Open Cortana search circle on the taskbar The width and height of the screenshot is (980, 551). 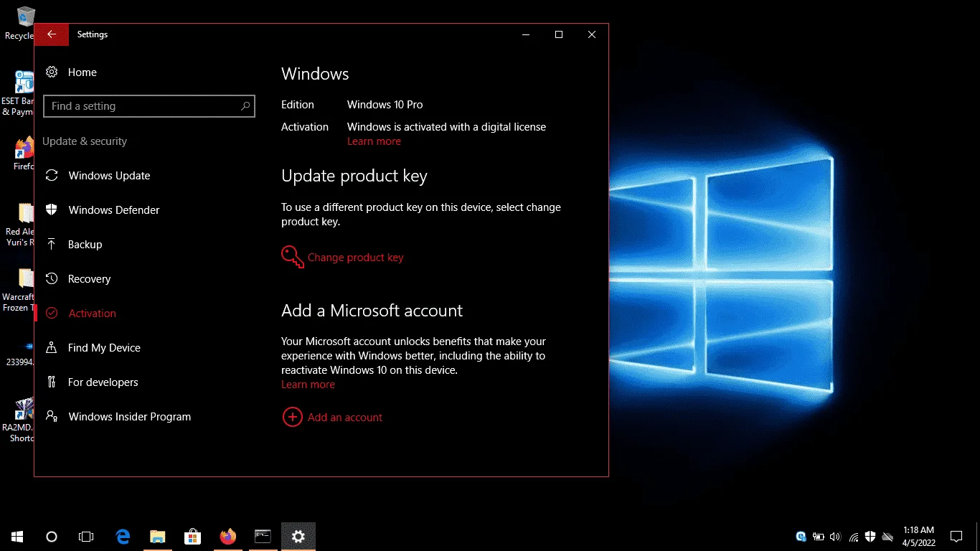pos(52,537)
